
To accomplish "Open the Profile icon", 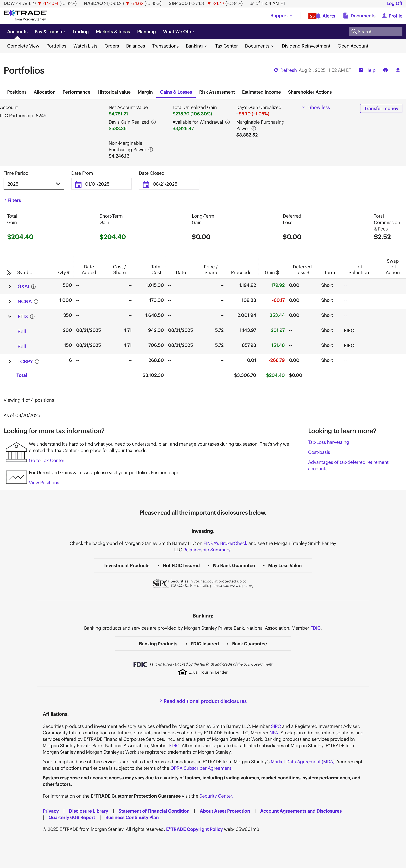I will 384,16.
